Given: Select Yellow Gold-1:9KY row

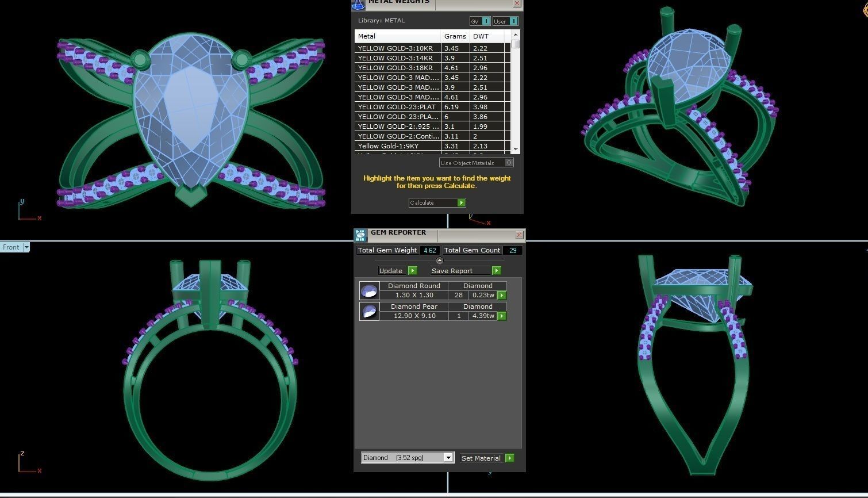Looking at the screenshot, I should (432, 146).
